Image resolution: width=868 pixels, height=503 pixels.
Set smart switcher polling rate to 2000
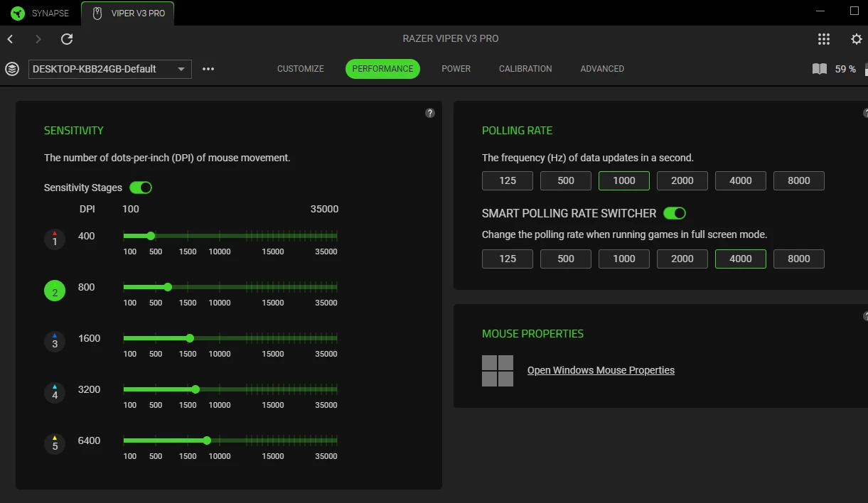682,259
